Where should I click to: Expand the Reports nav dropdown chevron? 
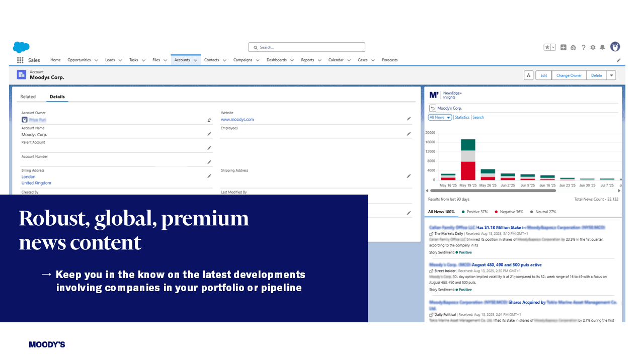319,60
